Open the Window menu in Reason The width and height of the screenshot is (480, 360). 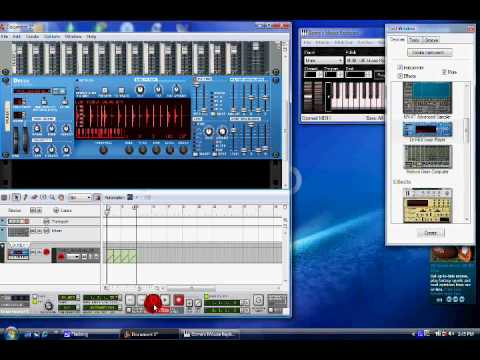[73, 36]
